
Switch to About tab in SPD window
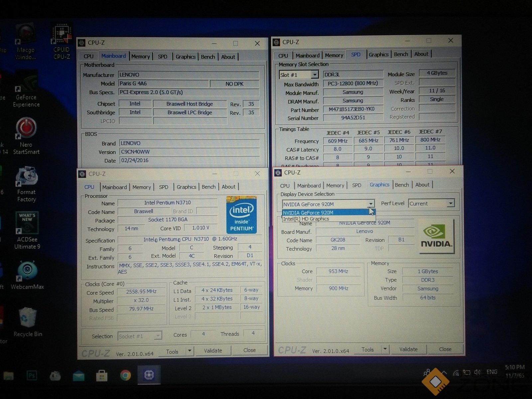421,54
